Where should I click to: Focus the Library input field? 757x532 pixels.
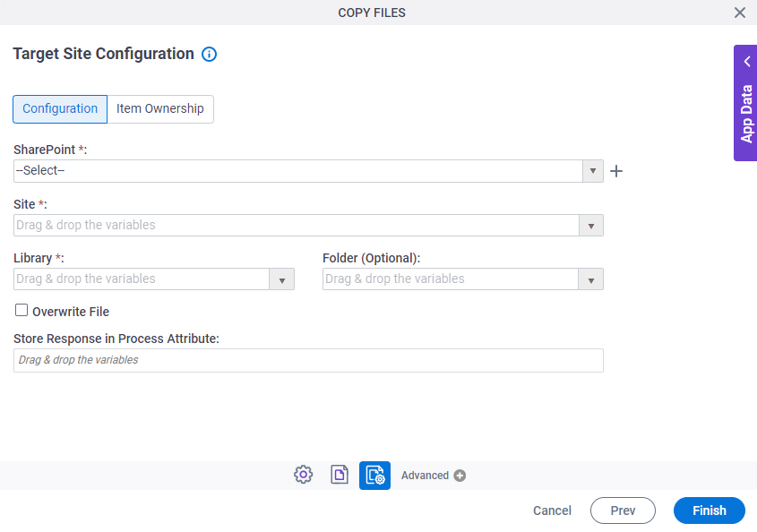tap(142, 279)
